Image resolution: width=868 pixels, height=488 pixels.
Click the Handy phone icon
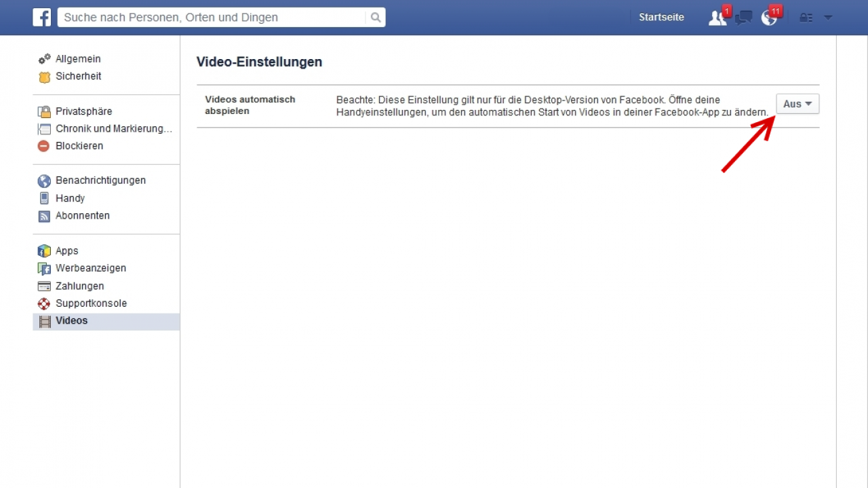tap(44, 198)
